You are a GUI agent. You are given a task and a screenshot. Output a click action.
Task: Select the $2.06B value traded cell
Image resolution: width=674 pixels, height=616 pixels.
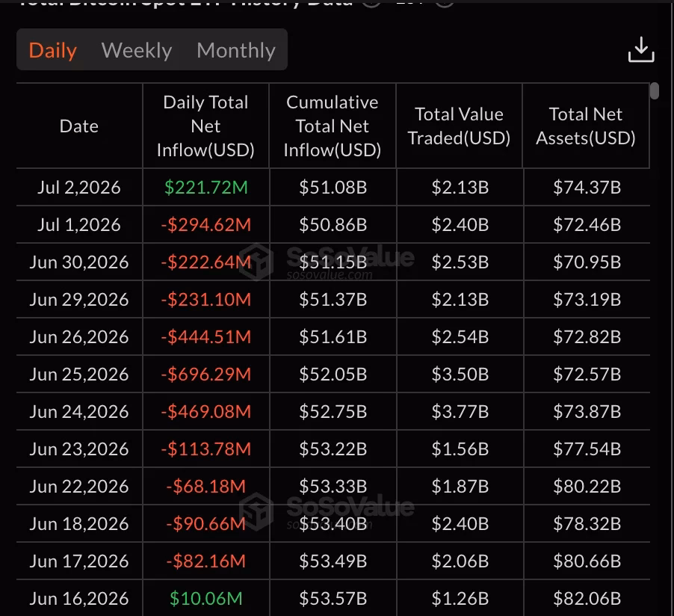pyautogui.click(x=460, y=561)
